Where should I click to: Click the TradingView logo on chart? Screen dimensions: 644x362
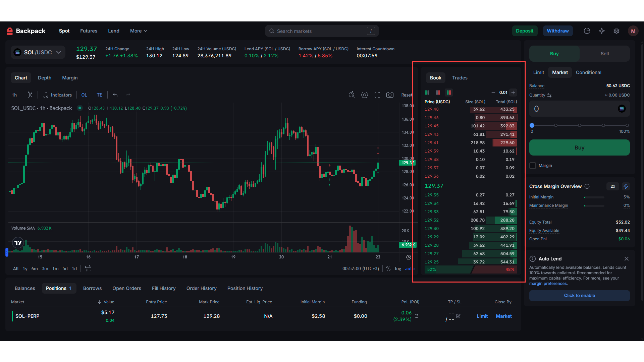[x=18, y=243]
